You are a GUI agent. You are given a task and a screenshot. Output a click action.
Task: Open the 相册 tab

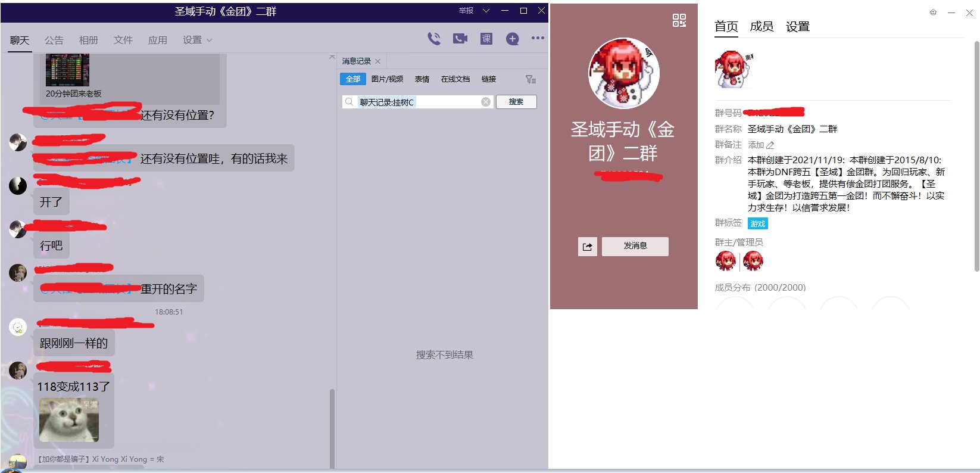point(89,40)
